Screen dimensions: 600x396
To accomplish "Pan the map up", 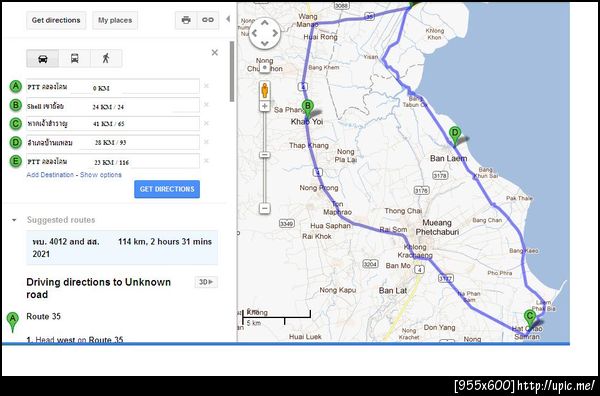I will (x=265, y=23).
